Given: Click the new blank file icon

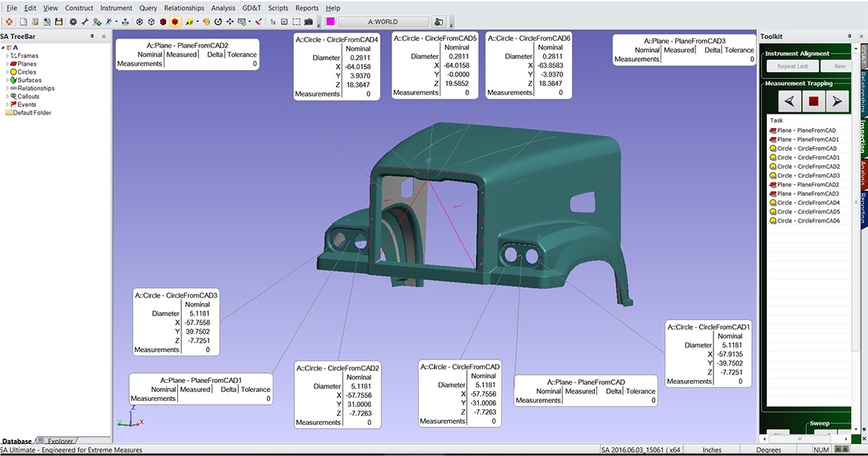Looking at the screenshot, I should [24, 22].
